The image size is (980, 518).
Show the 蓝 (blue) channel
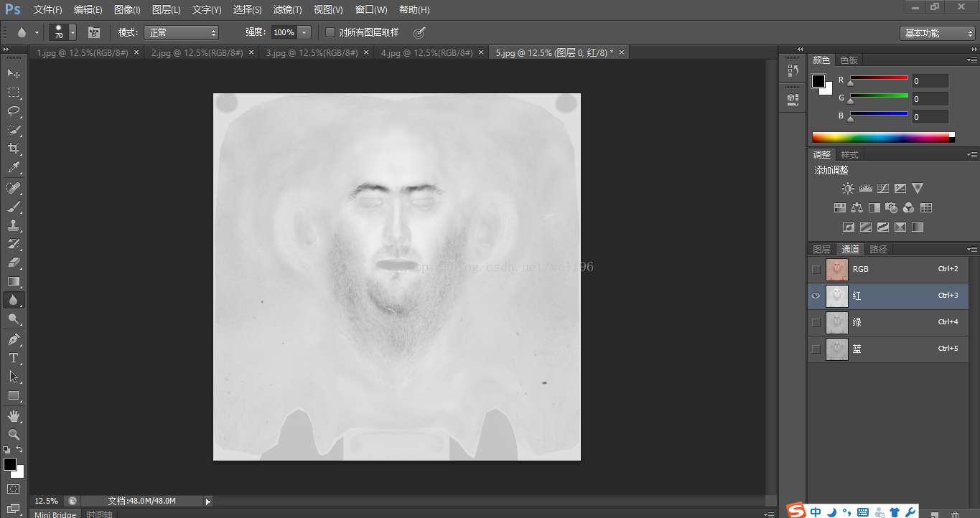[816, 349]
